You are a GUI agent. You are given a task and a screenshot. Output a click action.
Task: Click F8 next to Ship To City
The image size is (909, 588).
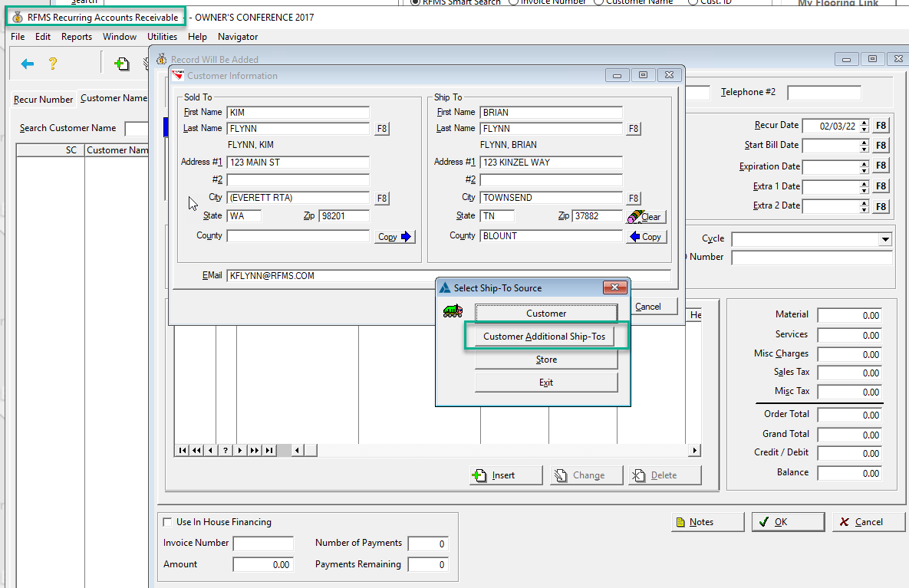pyautogui.click(x=634, y=198)
